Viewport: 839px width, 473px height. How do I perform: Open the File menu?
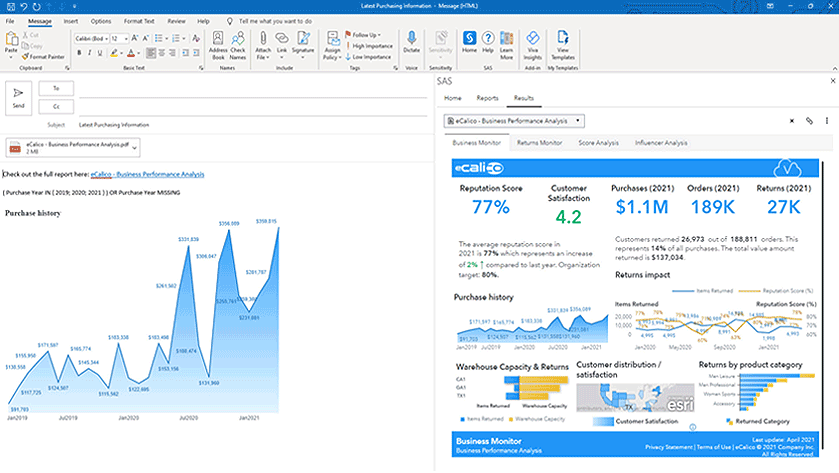[x=10, y=21]
